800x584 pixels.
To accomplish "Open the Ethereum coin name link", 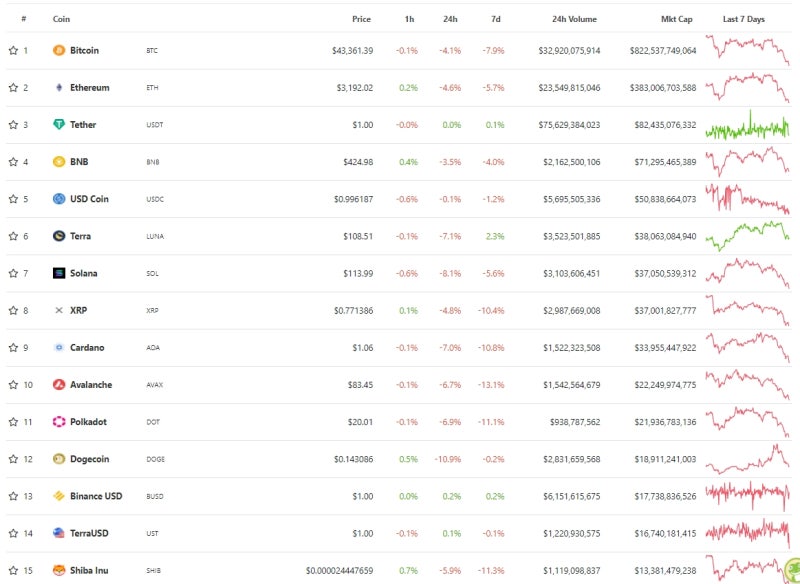I will [x=90, y=88].
